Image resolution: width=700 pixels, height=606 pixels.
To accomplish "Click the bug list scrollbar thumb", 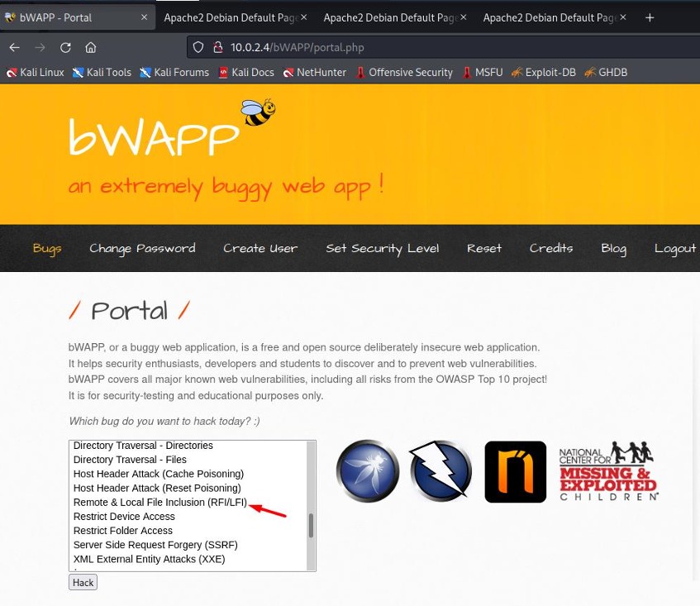I will point(312,525).
